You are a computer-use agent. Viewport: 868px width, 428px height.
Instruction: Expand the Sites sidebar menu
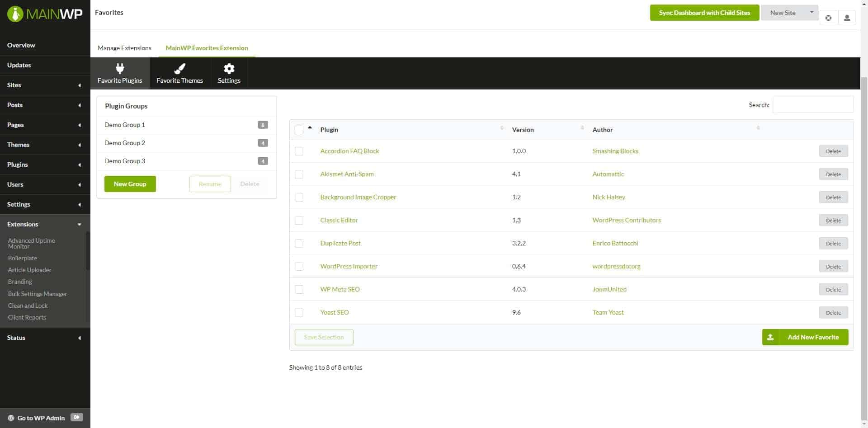coord(45,85)
